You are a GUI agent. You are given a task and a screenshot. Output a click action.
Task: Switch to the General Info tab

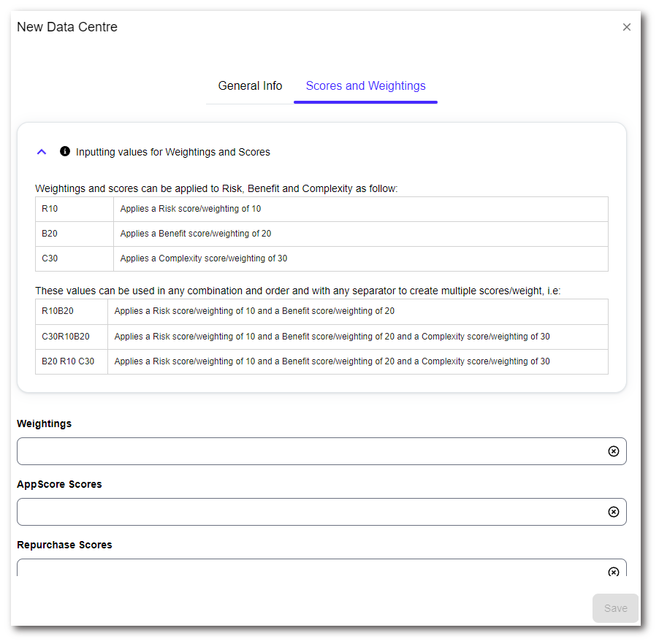(x=250, y=86)
